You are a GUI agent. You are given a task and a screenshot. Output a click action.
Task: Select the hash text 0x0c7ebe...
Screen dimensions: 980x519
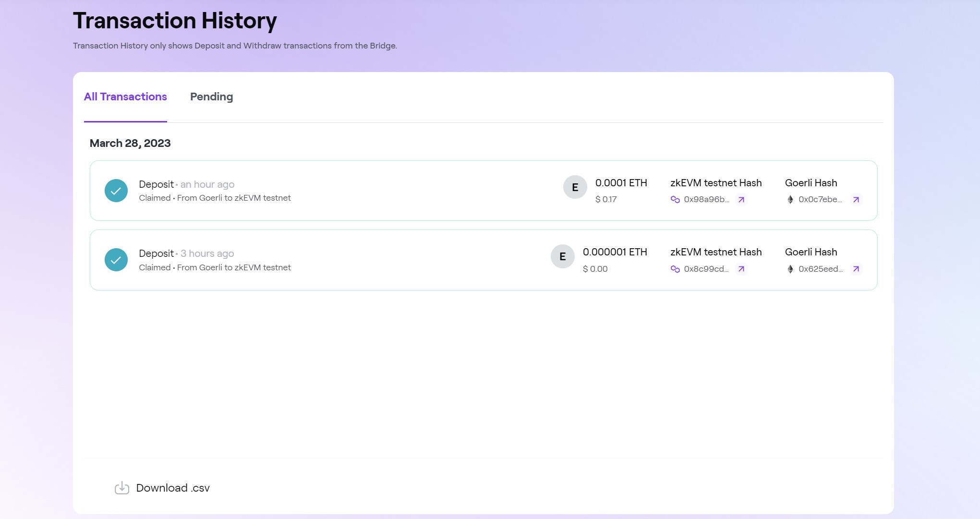pos(821,200)
